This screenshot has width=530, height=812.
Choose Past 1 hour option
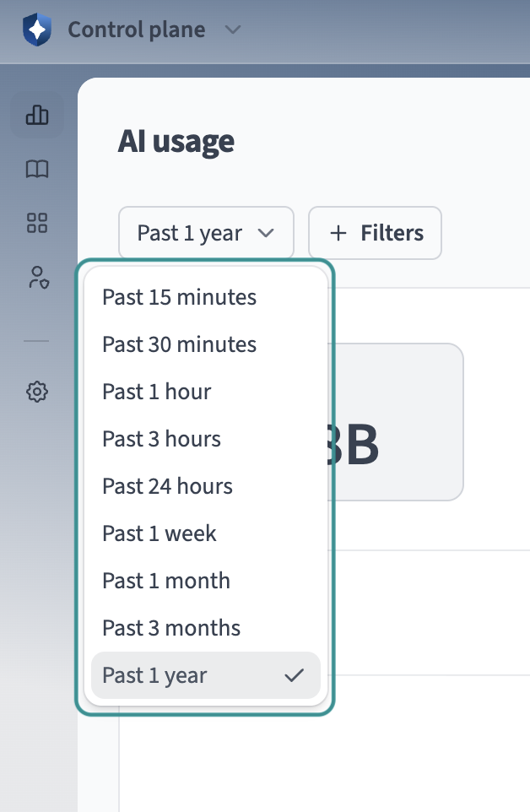click(x=206, y=392)
